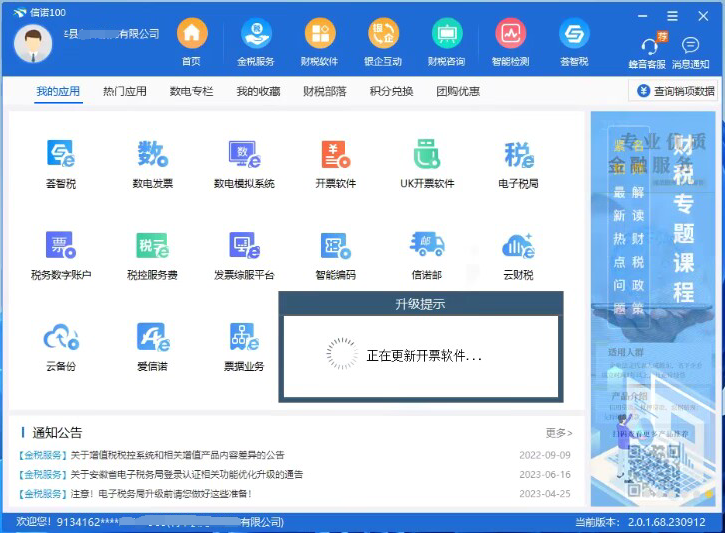Launch the 电子税局 app
The height and width of the screenshot is (533, 725).
[x=518, y=164]
